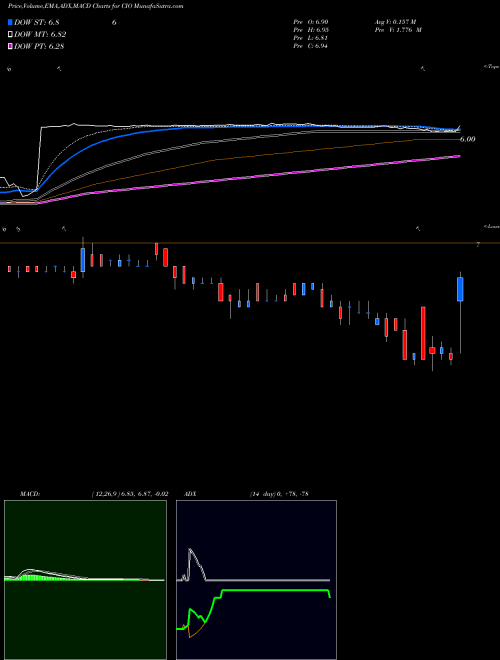Select the 'DOW MT: 6.52' legend label
The width and height of the screenshot is (500, 660).
pos(40,35)
